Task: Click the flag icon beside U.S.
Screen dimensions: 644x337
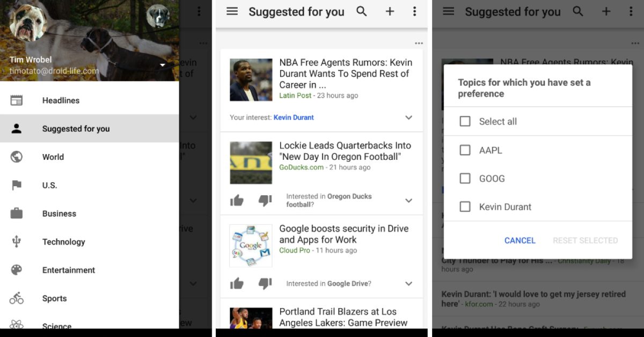Action: tap(17, 185)
